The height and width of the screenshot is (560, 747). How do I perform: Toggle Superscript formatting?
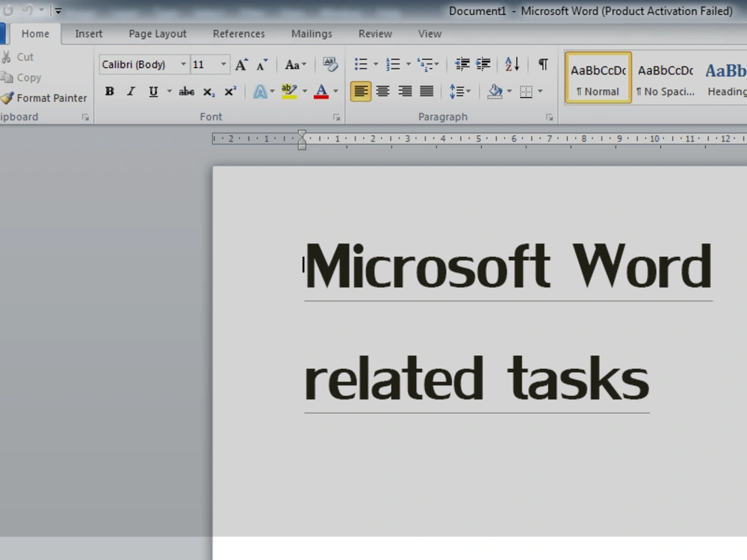click(x=230, y=91)
